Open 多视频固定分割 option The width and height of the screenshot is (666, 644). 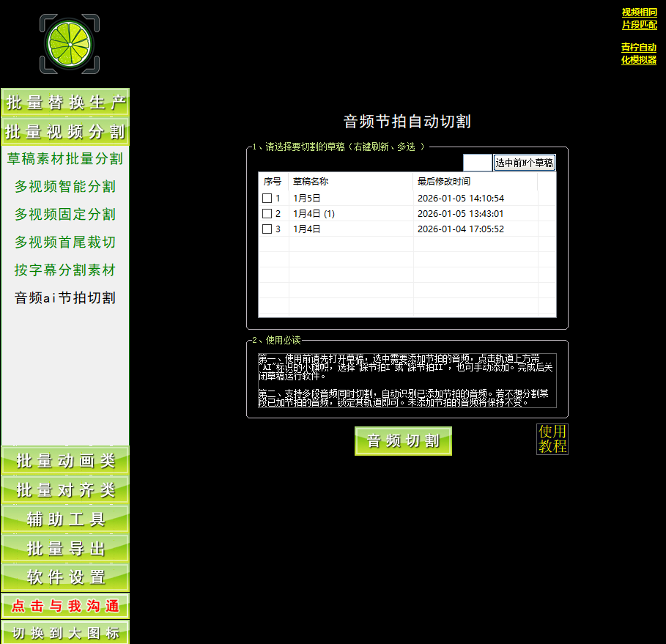pyautogui.click(x=65, y=215)
